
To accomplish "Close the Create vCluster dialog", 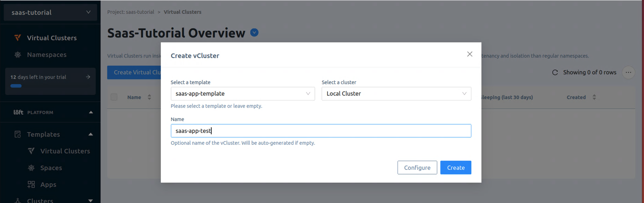I will [x=469, y=54].
